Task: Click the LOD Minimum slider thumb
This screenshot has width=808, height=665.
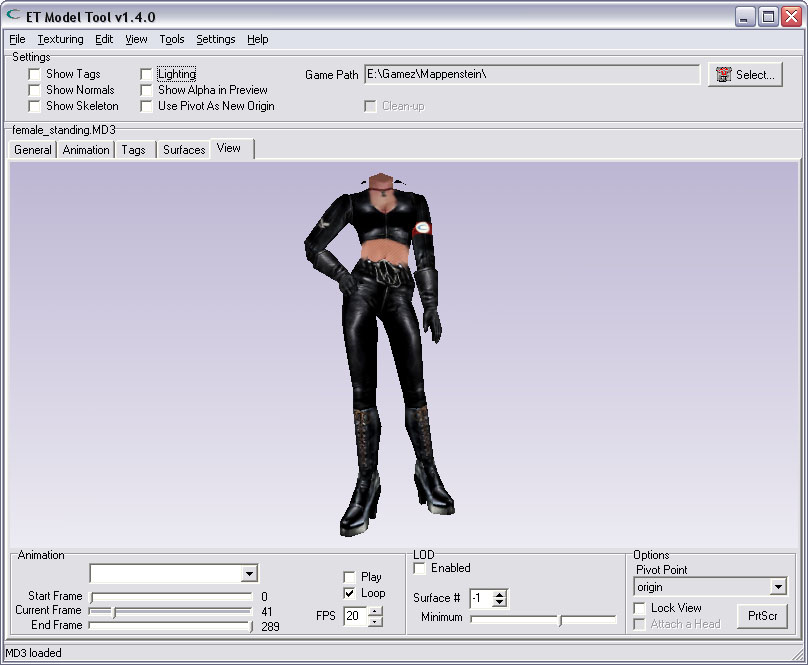Action: pyautogui.click(x=561, y=619)
